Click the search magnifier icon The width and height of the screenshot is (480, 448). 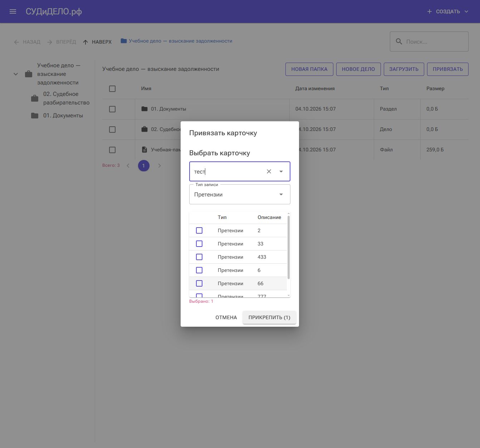coord(399,42)
